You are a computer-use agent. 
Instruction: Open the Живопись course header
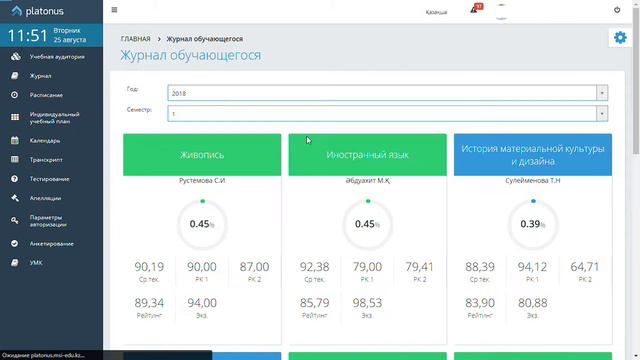202,155
